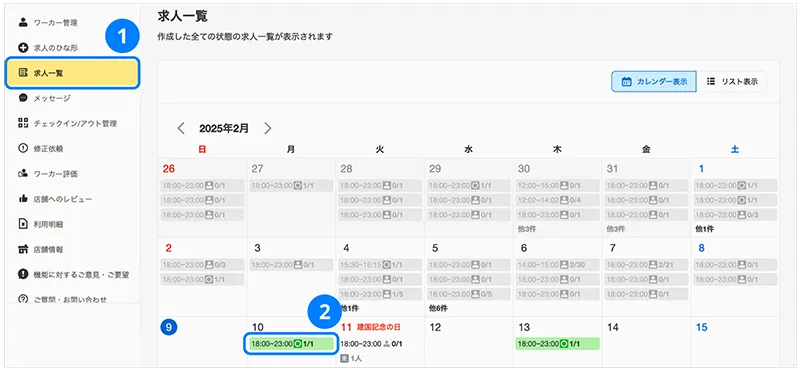Open the 18:00~23:00 0/3 job on Saturday the 1st

click(x=735, y=215)
